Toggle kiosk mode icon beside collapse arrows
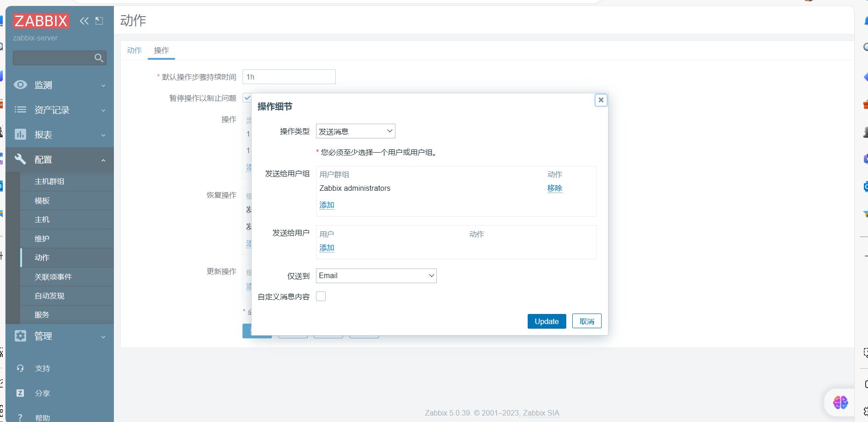Screen dimensions: 868x422 pyautogui.click(x=99, y=21)
